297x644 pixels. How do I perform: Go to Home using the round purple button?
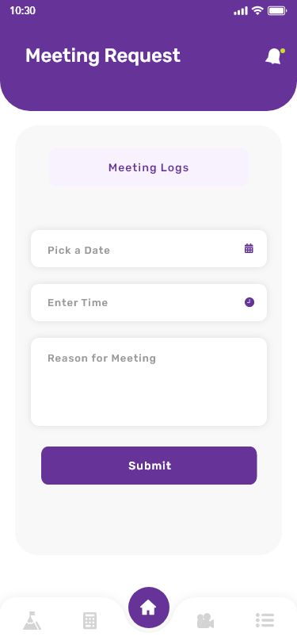tap(149, 608)
